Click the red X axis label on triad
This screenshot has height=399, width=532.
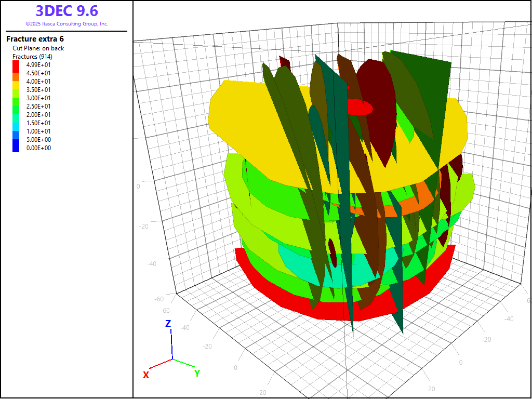click(x=146, y=375)
